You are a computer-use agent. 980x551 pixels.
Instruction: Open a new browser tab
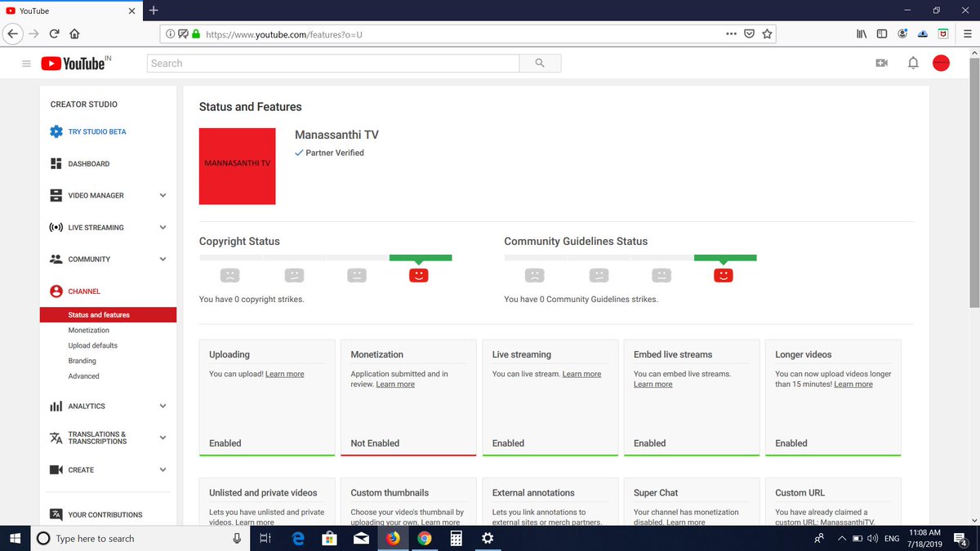(x=154, y=11)
